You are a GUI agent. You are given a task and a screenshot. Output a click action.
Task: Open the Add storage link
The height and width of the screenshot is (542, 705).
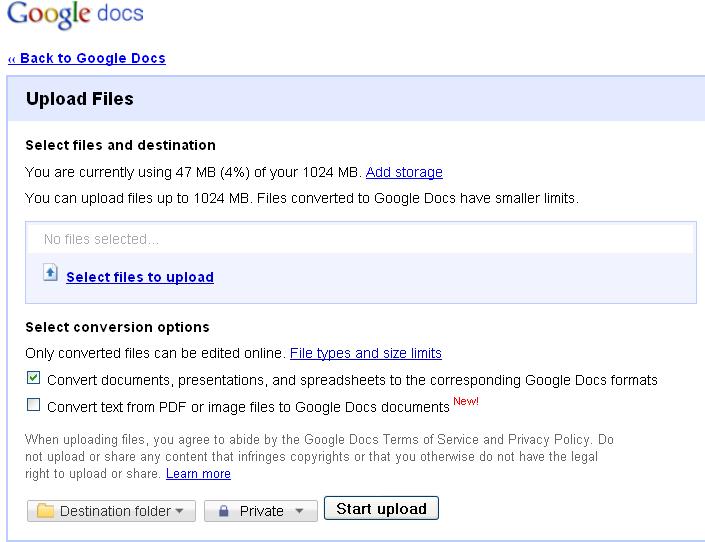coord(404,172)
